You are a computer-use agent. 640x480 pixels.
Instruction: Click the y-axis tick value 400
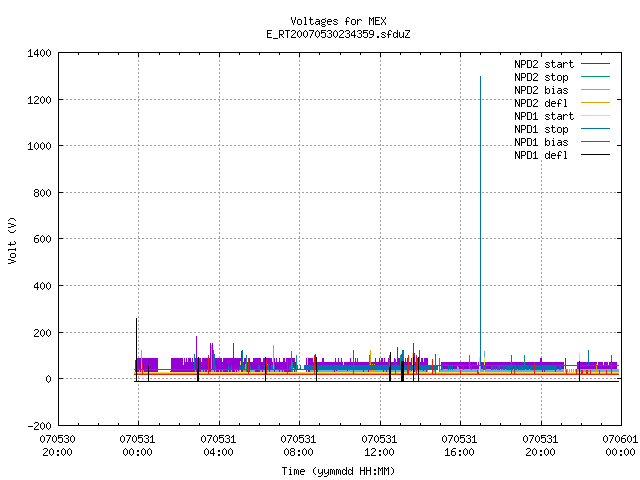point(42,286)
